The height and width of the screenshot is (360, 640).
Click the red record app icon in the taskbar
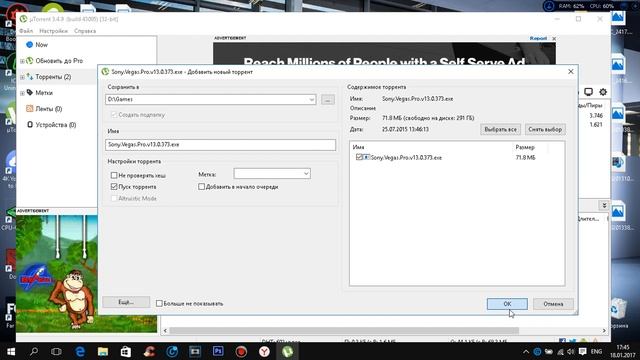click(241, 351)
